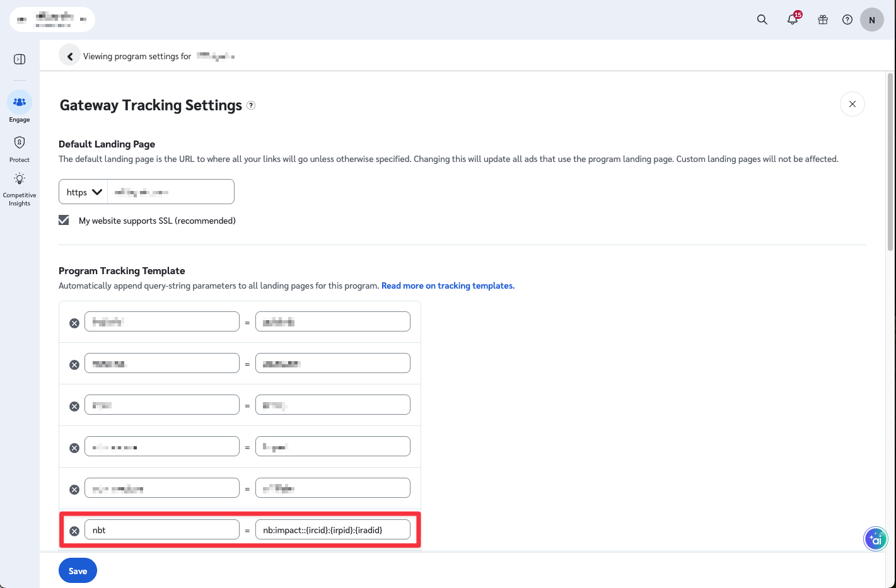Click the Program Tracking Template heading
Viewport: 896px width, 588px height.
click(x=122, y=270)
